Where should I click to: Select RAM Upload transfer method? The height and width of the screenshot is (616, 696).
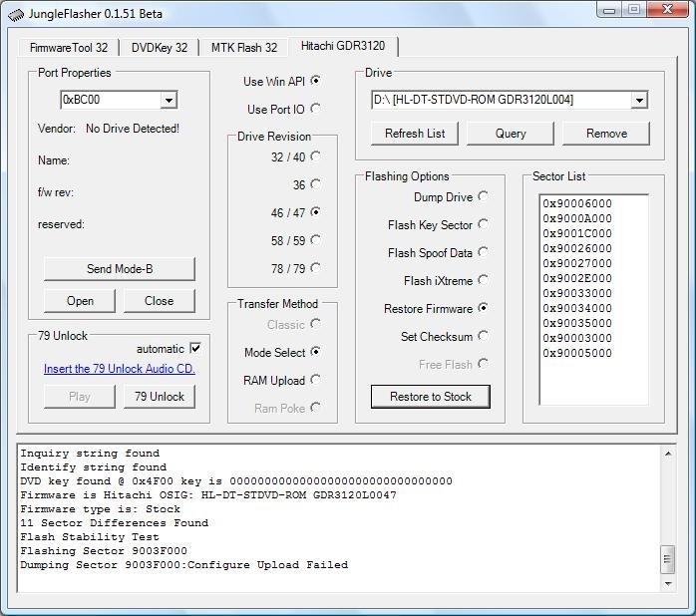click(316, 380)
